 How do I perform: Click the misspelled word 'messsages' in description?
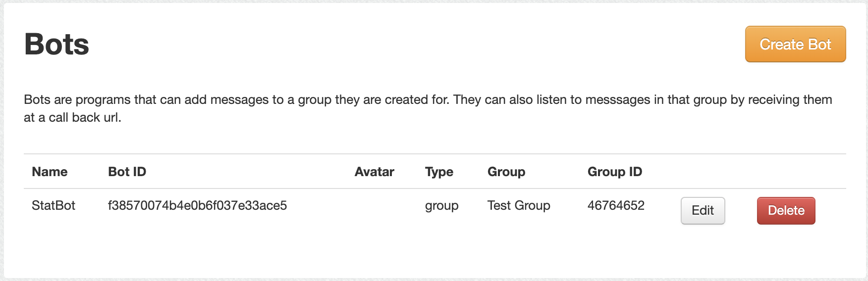click(x=617, y=100)
